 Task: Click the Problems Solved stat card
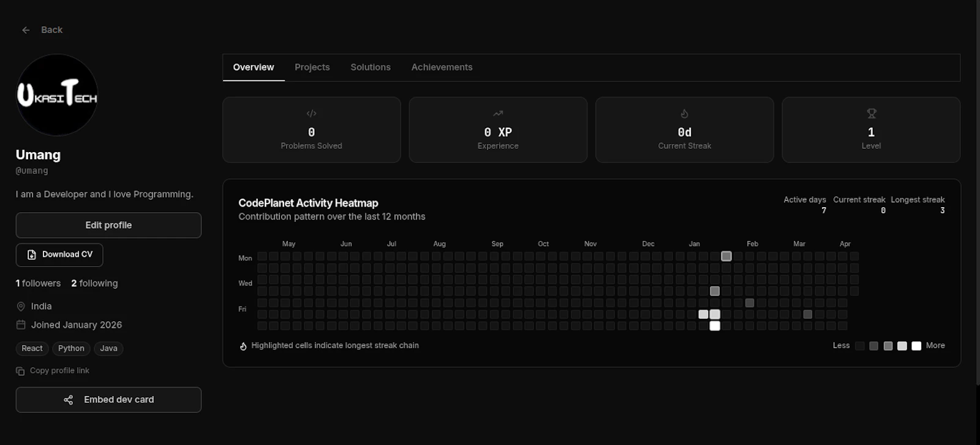[311, 129]
